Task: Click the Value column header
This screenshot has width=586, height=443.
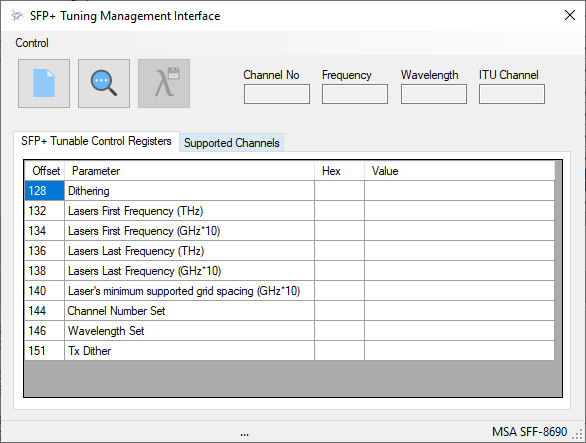Action: tap(459, 171)
